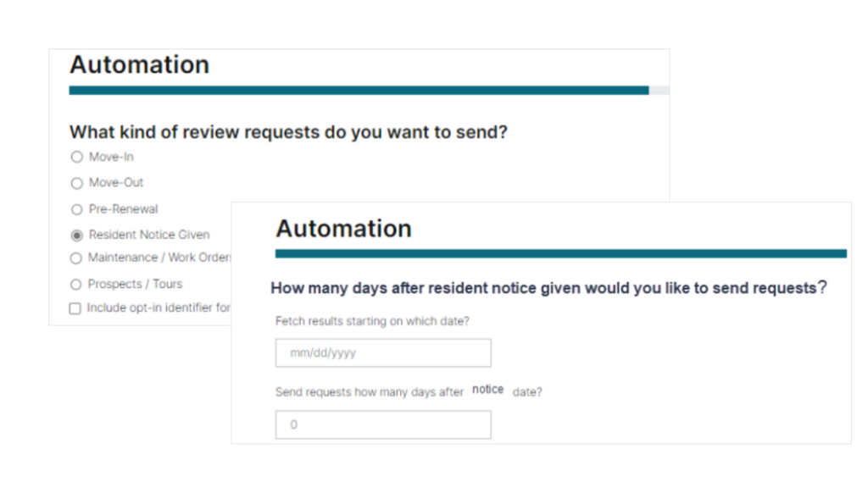The height and width of the screenshot is (488, 868).
Task: Choose the Move-Out review request option
Action: point(77,183)
